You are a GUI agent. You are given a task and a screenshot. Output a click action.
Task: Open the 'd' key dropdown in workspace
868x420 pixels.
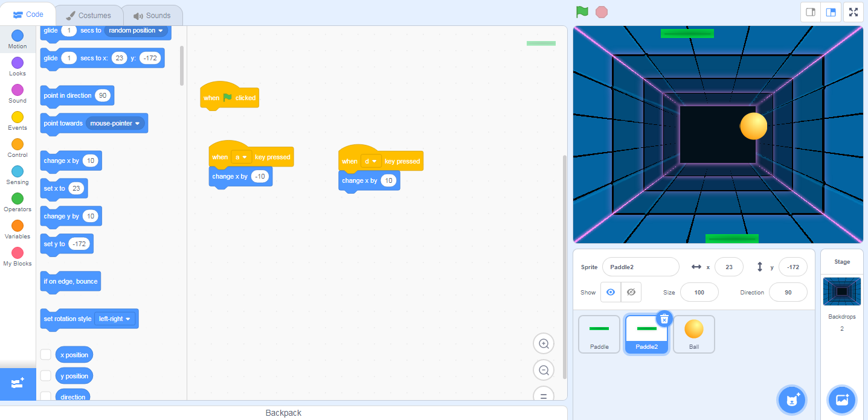(x=371, y=161)
